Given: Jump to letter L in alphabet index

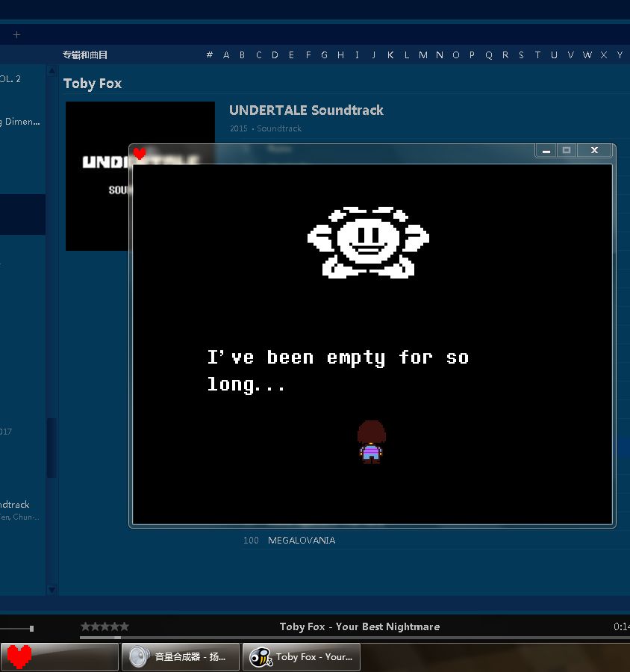Looking at the screenshot, I should pyautogui.click(x=407, y=55).
